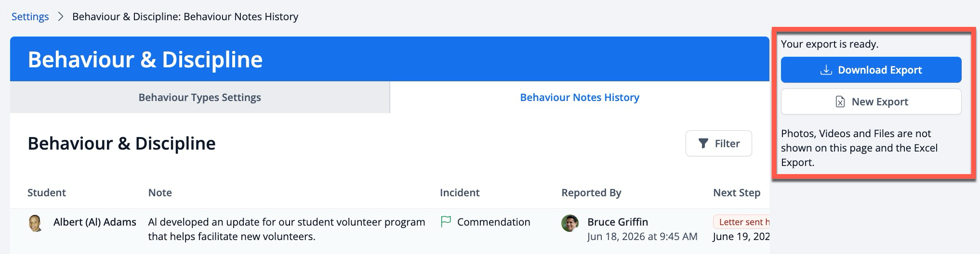Click the Settings breadcrumb link
This screenshot has height=254, width=980.
pyautogui.click(x=30, y=17)
